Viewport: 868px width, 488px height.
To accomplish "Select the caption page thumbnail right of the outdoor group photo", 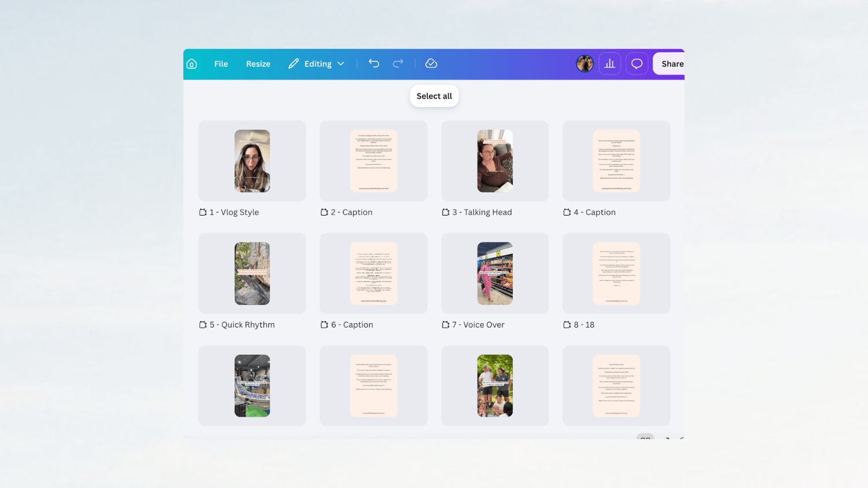I will 616,386.
